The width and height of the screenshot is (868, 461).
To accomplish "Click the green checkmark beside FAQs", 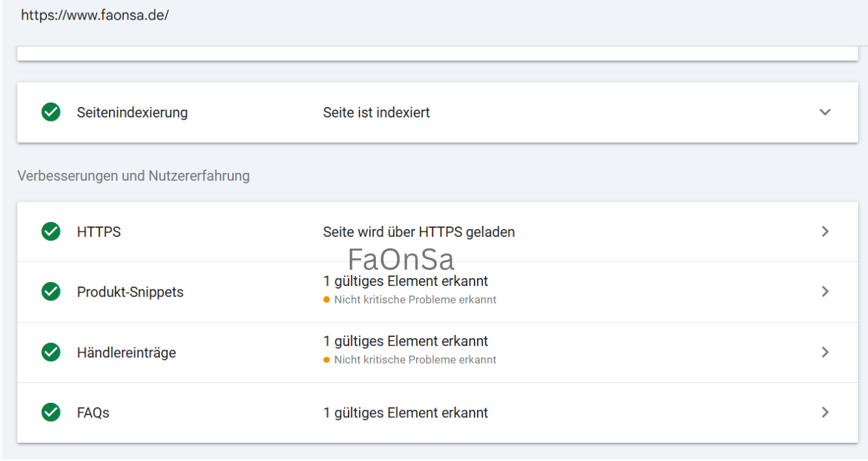I will click(51, 413).
